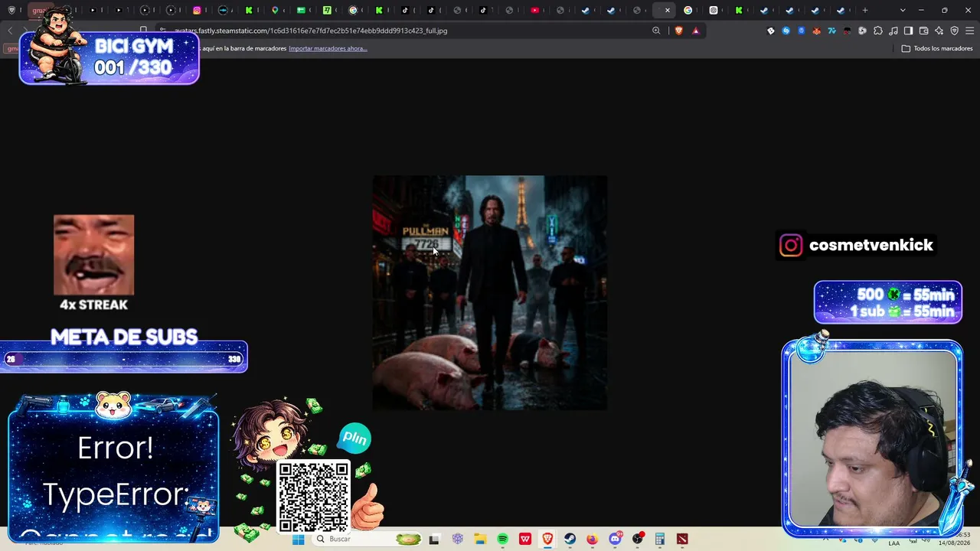
Task: Open the 7TV extension icon
Action: (x=831, y=31)
